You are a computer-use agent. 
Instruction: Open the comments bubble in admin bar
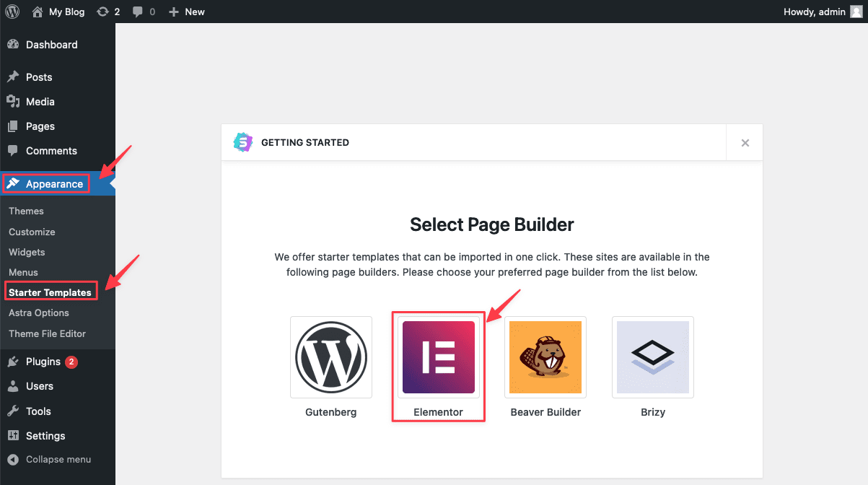[x=144, y=12]
